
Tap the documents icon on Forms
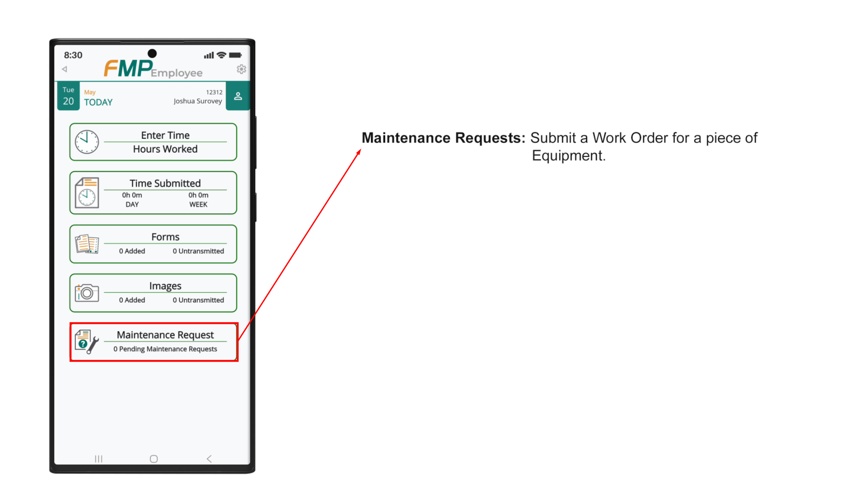[87, 244]
